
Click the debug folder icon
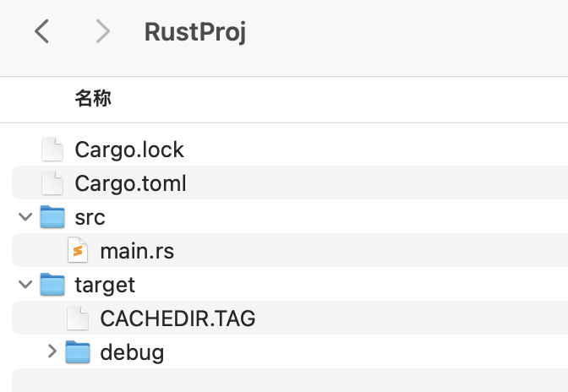pos(78,351)
